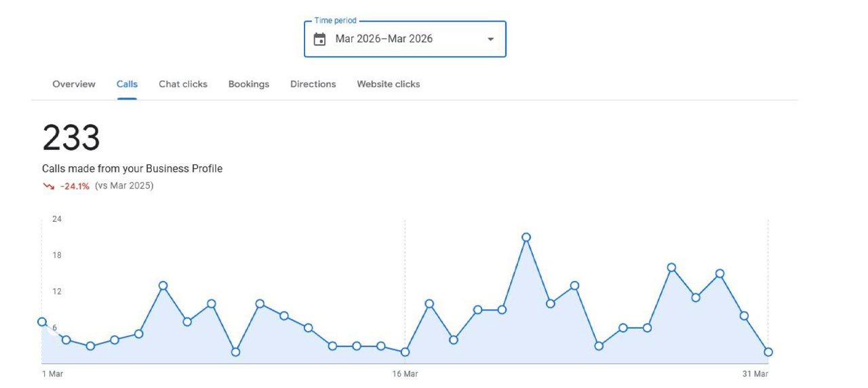
Task: Click the y-axis label 18
Action: [x=57, y=255]
